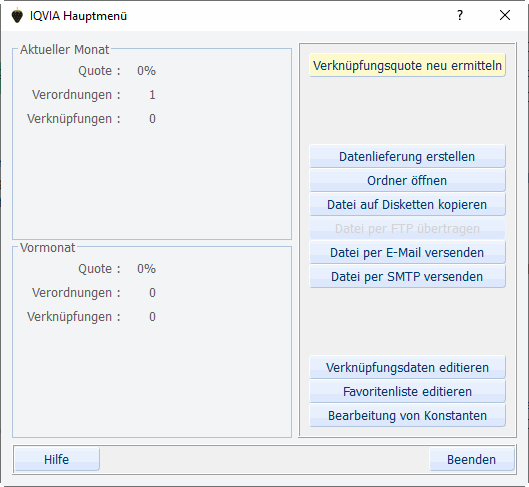Click the Verordnungen label under Aktueller Monat
The width and height of the screenshot is (529, 487).
[x=76, y=95]
